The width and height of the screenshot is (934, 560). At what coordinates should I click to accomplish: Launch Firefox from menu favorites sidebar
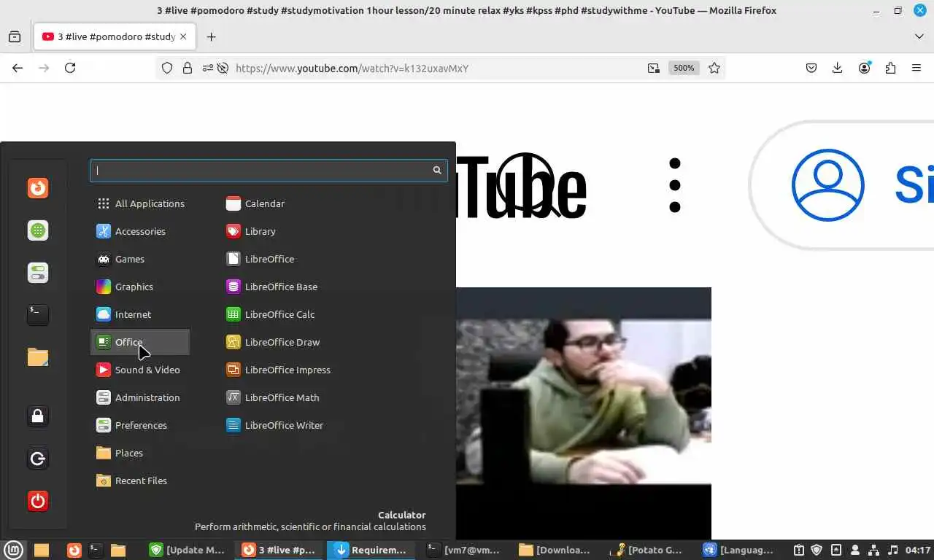click(38, 188)
